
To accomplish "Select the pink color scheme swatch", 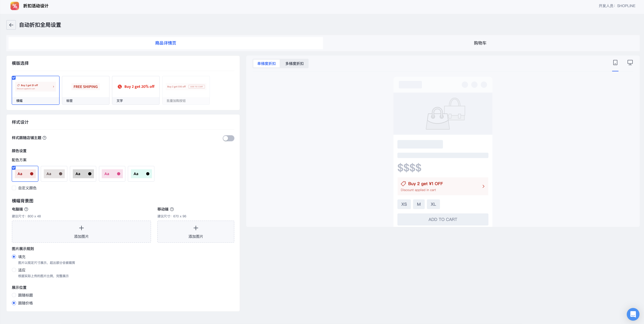I will coord(112,174).
